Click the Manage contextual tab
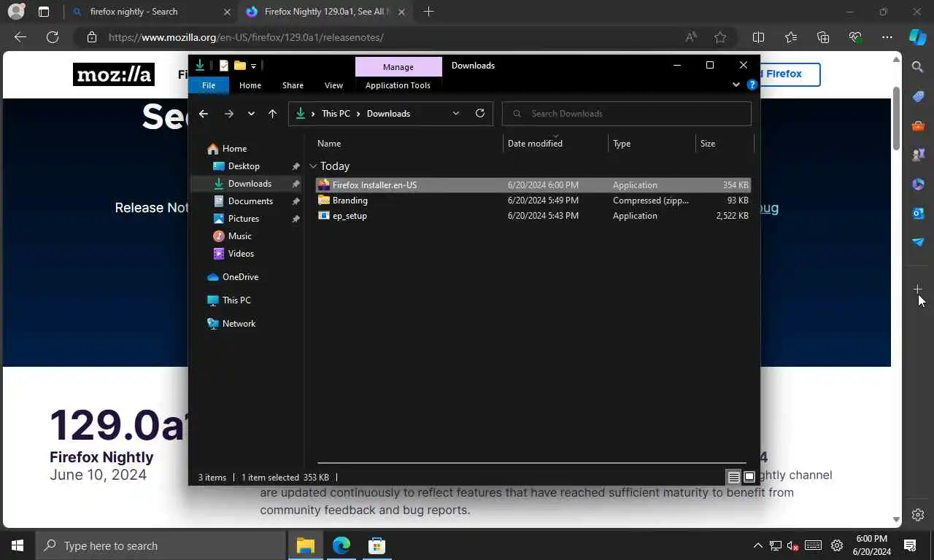The height and width of the screenshot is (560, 934). 398,66
